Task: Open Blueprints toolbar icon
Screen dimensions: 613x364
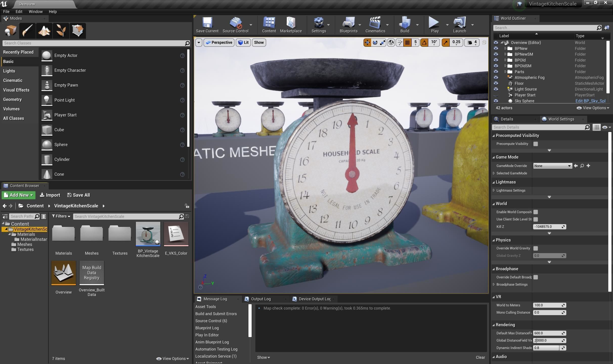Action: click(x=348, y=25)
